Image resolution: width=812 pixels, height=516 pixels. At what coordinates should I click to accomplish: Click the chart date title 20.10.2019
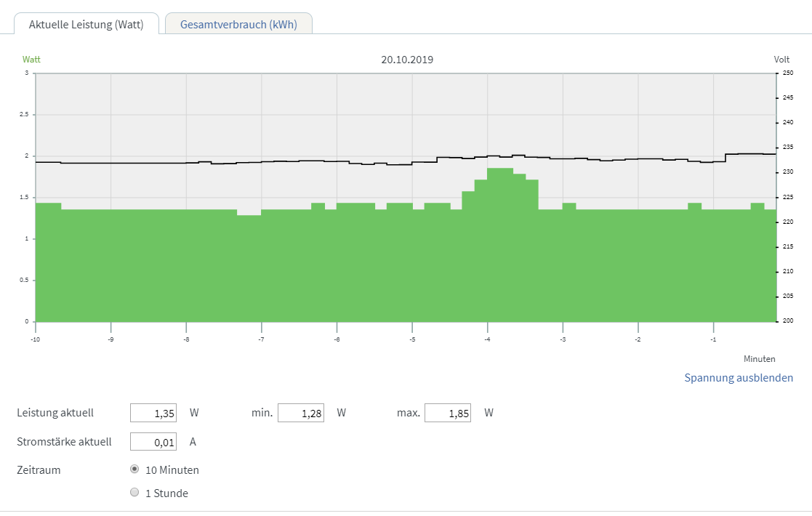[x=407, y=60]
